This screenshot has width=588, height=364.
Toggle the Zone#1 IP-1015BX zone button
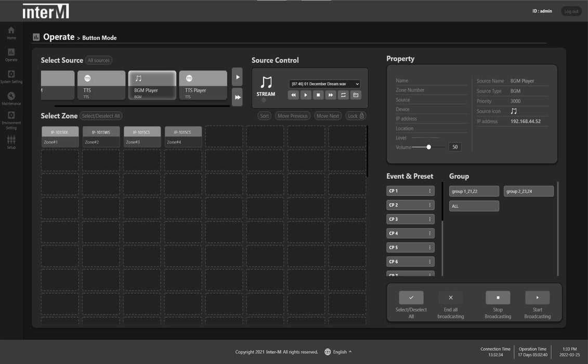(60, 137)
